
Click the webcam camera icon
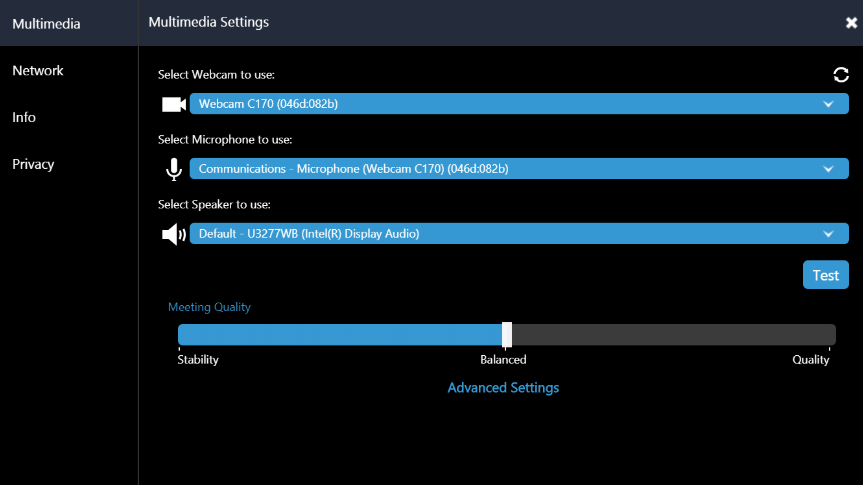tap(173, 104)
